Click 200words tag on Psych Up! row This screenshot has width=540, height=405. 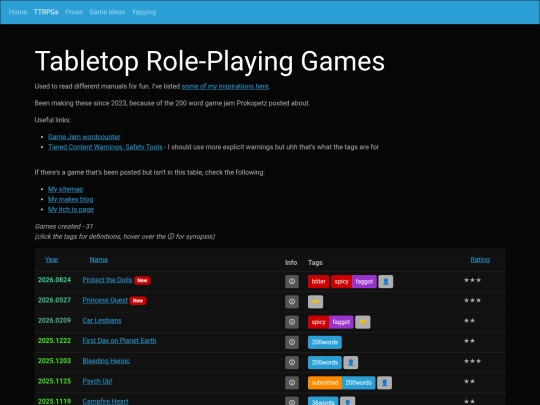coord(359,383)
